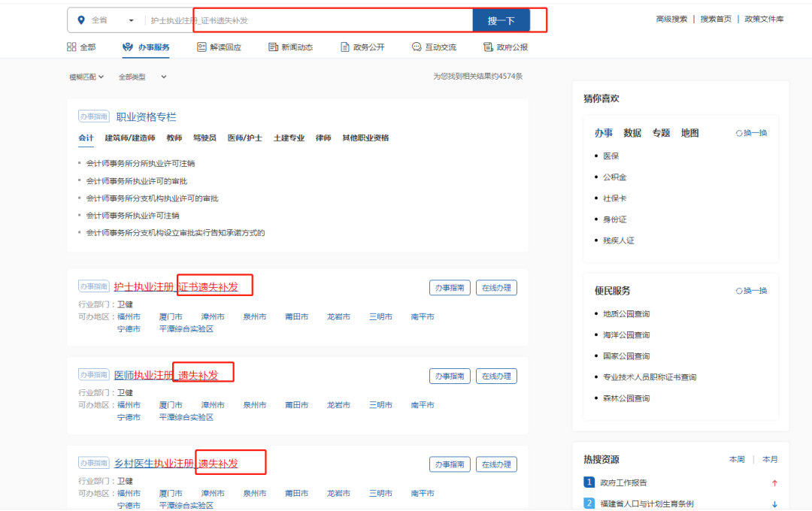Open 医师执业注册_遗失补发 result title
The image size is (812, 511).
click(166, 375)
